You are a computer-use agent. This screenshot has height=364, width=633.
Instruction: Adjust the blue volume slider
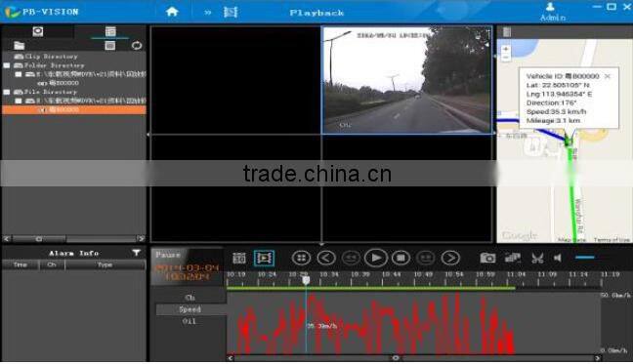[x=584, y=258]
